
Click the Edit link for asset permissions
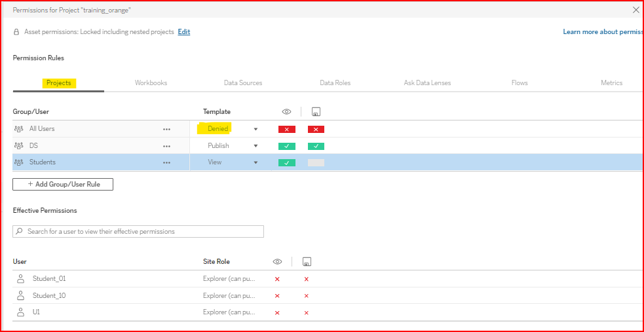(x=183, y=31)
